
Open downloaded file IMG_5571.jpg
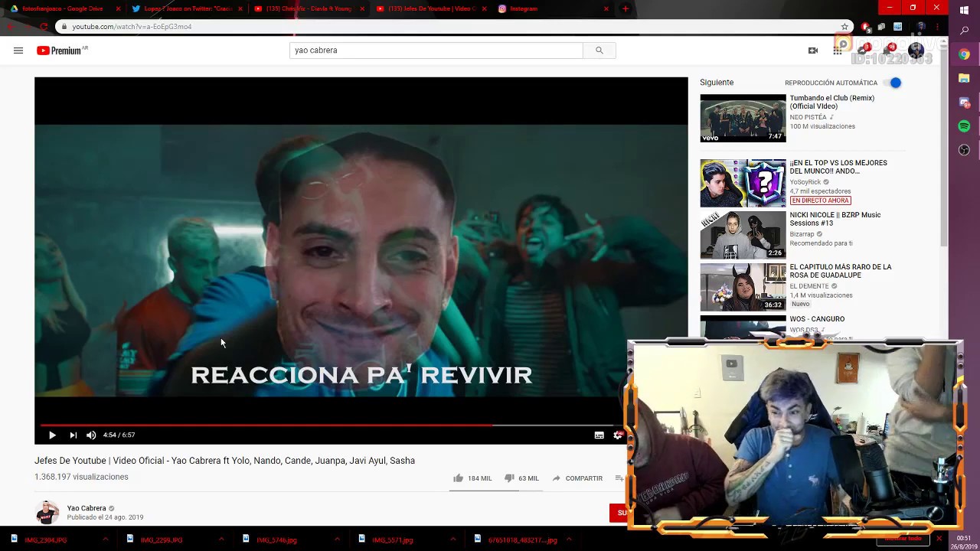(x=393, y=540)
